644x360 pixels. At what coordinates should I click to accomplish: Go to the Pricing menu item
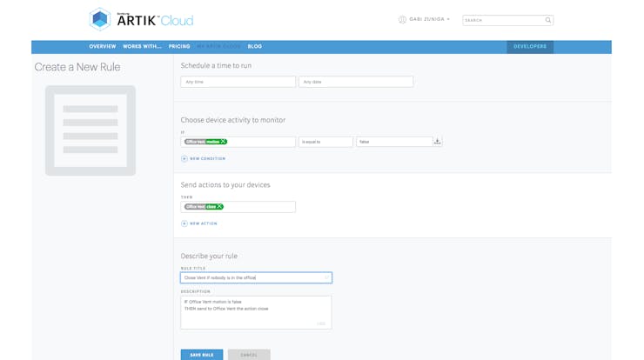(179, 46)
